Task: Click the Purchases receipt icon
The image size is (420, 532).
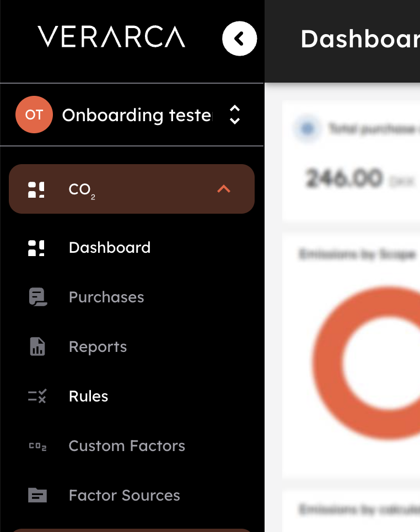Action: click(x=37, y=297)
